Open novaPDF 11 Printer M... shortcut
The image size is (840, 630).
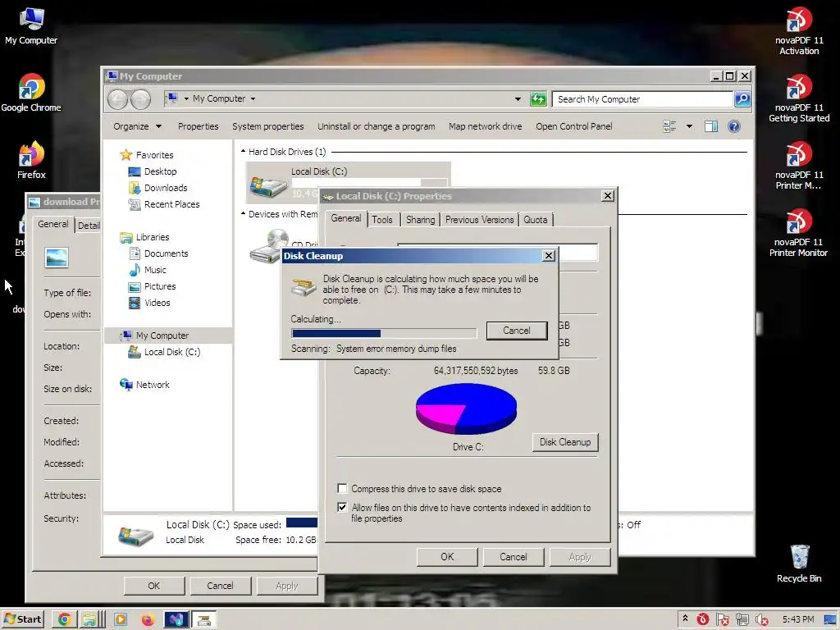pos(799,166)
